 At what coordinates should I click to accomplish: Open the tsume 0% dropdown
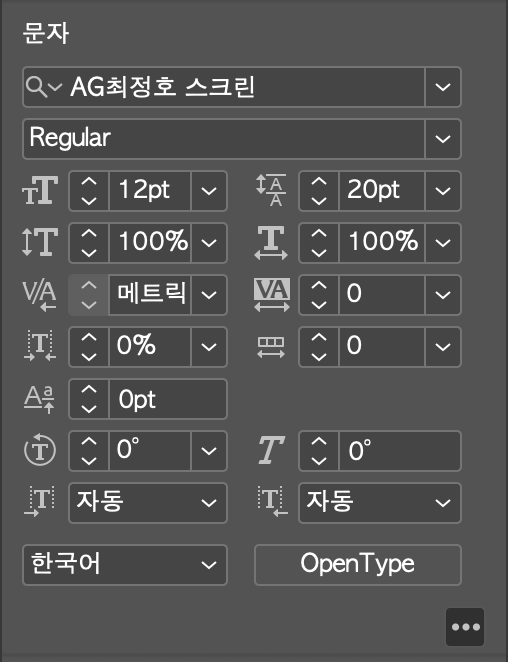(209, 347)
